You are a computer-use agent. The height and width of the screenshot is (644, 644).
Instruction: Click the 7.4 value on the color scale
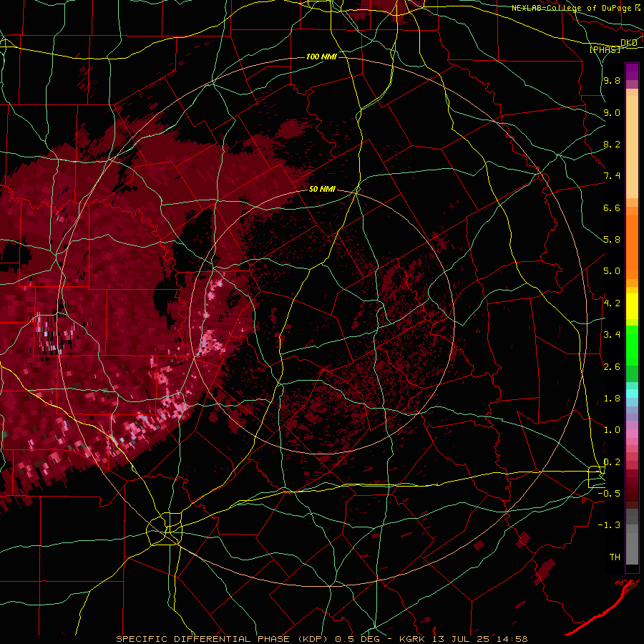(612, 176)
